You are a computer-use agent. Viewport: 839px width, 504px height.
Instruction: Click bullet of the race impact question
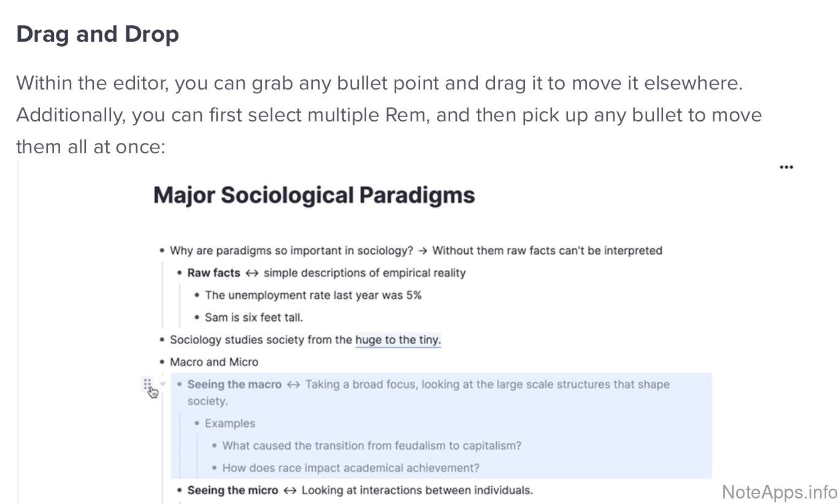coord(214,468)
